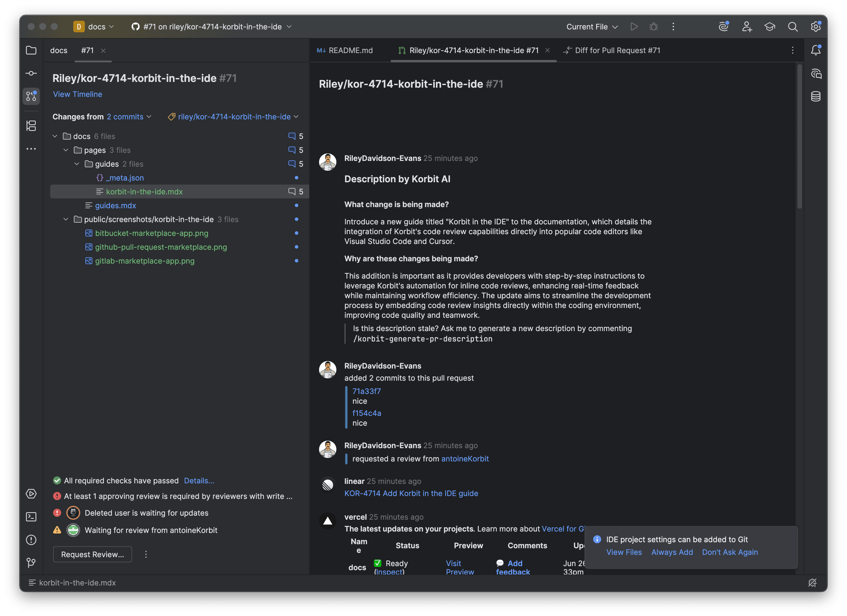Open editor tabs options menu
This screenshot has width=847, height=616.
tap(792, 50)
